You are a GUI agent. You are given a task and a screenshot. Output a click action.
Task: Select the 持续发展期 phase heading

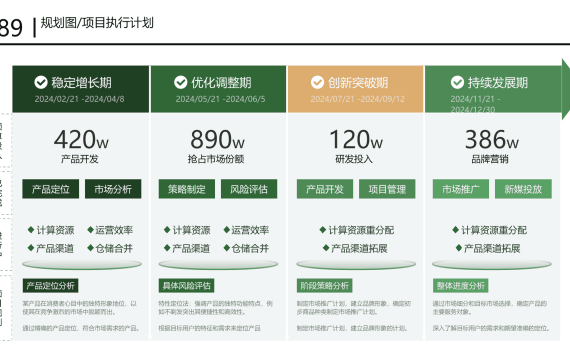point(498,83)
